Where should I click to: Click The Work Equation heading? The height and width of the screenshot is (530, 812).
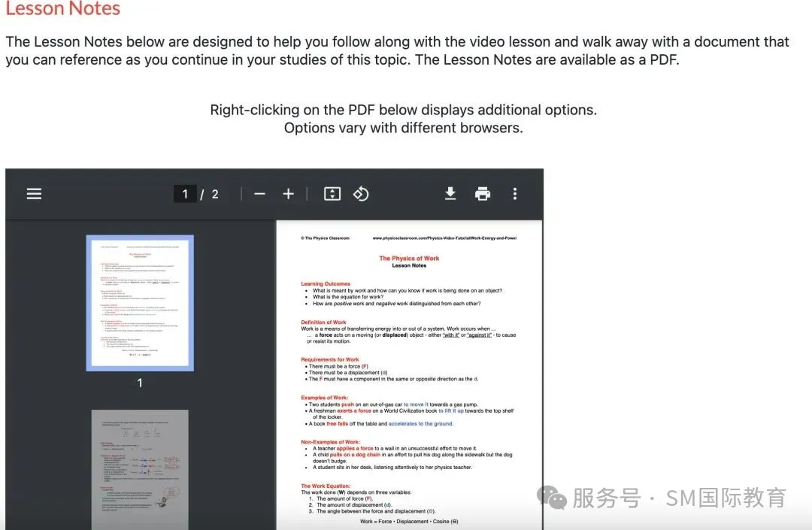[326, 486]
